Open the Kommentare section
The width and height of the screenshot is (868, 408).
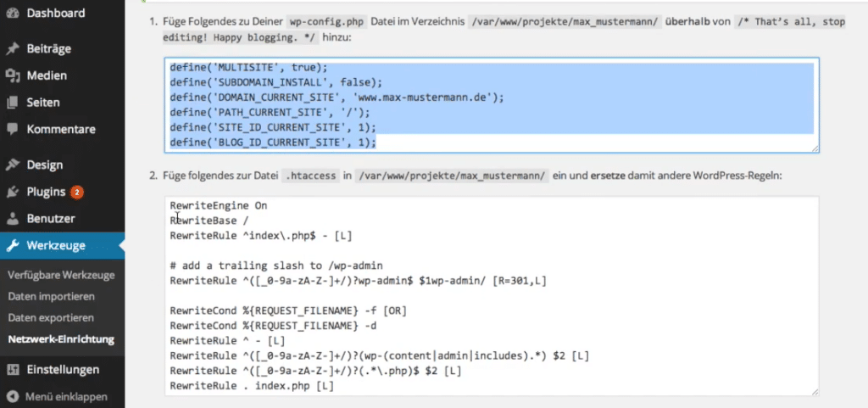[61, 130]
